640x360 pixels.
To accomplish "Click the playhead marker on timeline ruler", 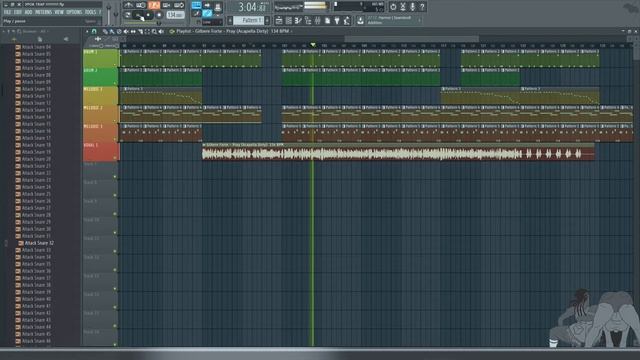I will point(313,44).
